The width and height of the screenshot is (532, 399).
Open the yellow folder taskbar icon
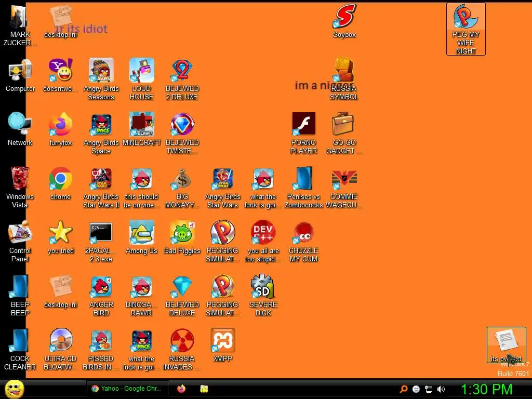point(204,389)
